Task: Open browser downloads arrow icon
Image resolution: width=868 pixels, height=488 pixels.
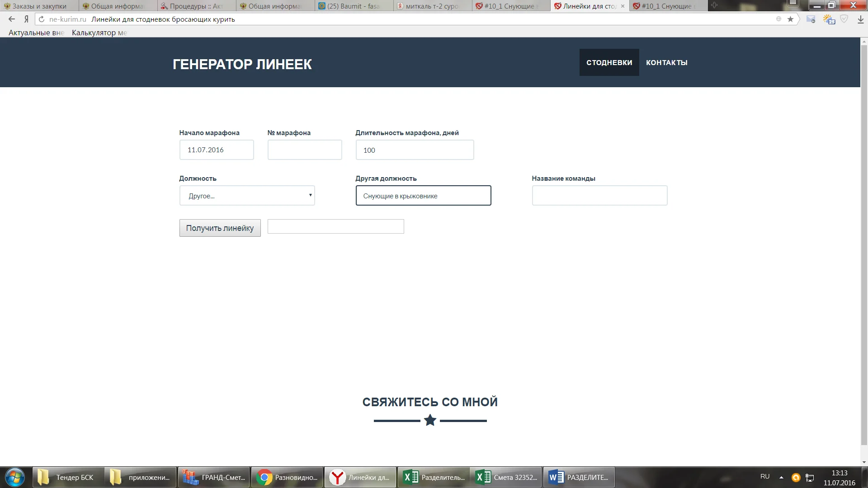Action: (860, 19)
